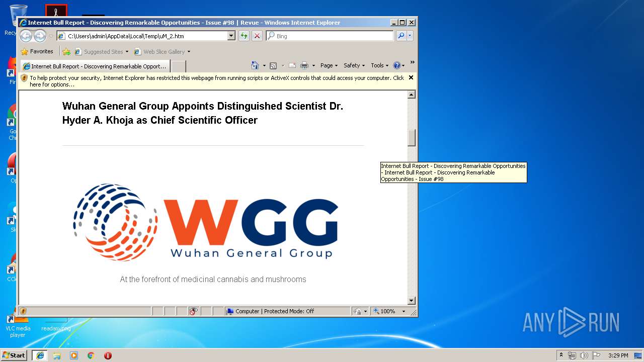Expand the command bar overflow chevron

coord(412,62)
